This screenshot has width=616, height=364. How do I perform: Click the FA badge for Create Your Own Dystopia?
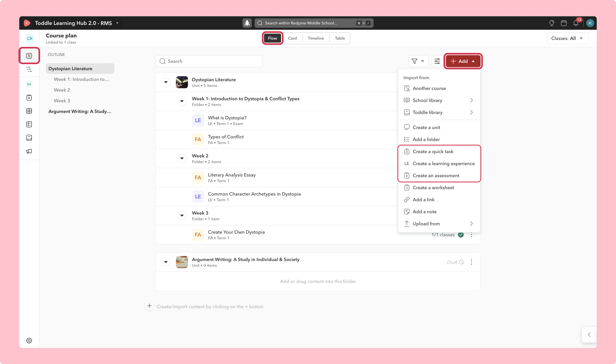(198, 235)
